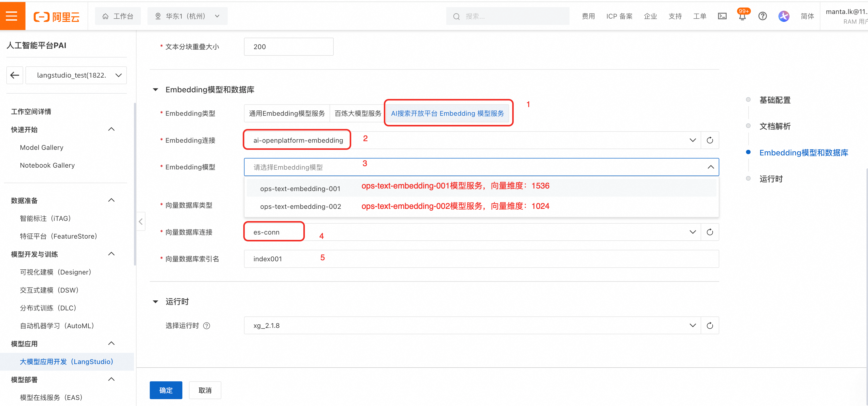This screenshot has height=406, width=868.
Task: Click the 取消 cancel button
Action: point(205,390)
